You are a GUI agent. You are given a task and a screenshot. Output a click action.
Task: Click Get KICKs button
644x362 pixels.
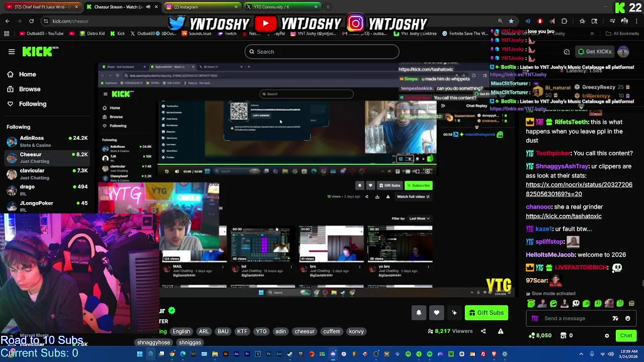point(594,51)
